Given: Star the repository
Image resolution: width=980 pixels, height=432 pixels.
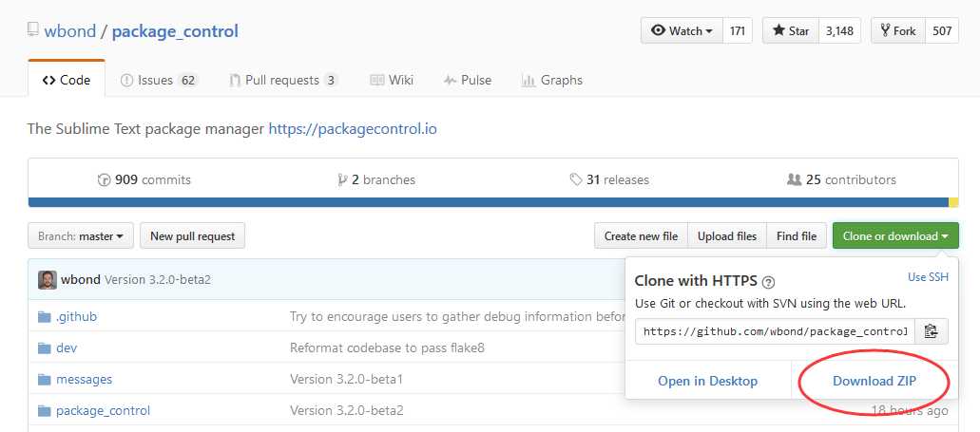Looking at the screenshot, I should click(x=791, y=30).
